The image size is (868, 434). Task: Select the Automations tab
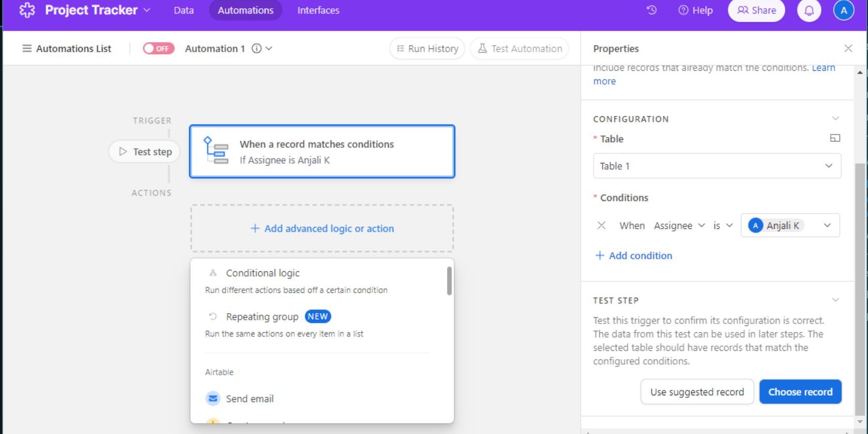[245, 10]
